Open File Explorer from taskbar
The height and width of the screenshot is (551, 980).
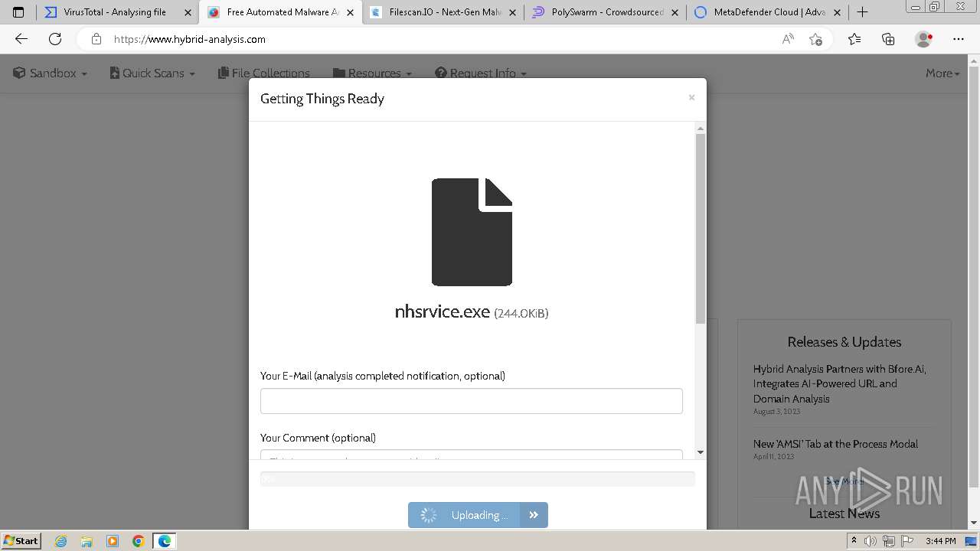click(x=87, y=541)
